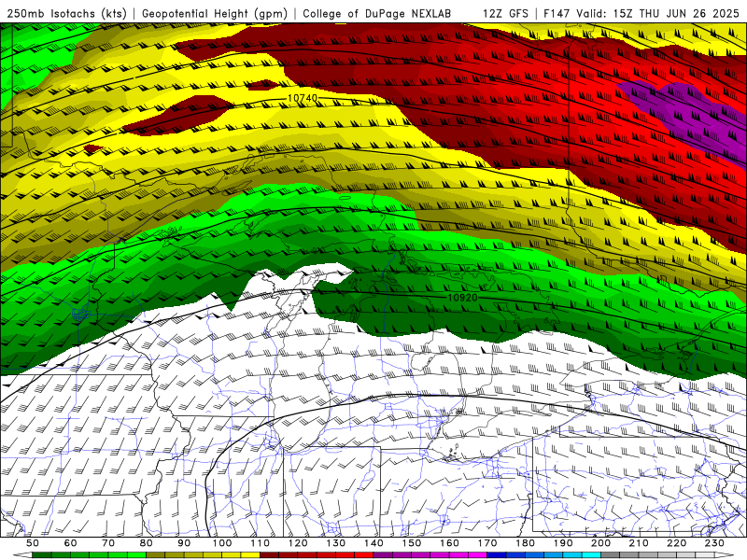Click the '10920' height contour label
Image resolution: width=747 pixels, height=560 pixels.
click(462, 298)
